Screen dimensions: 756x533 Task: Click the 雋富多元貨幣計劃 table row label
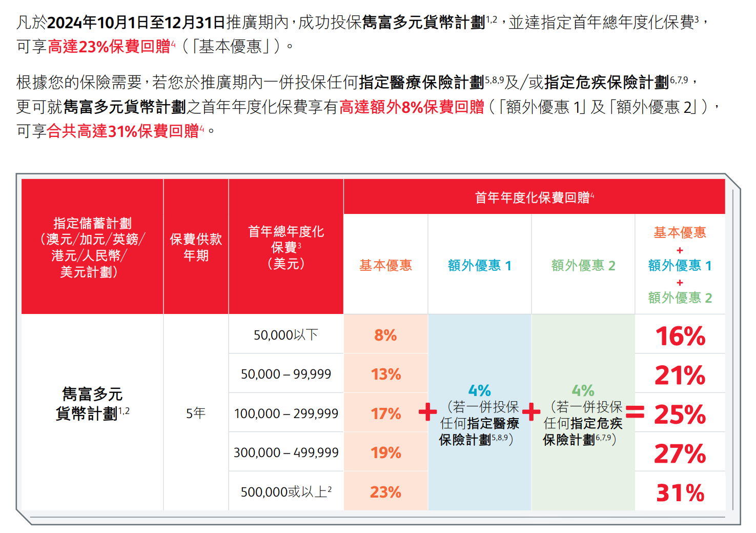(92, 404)
